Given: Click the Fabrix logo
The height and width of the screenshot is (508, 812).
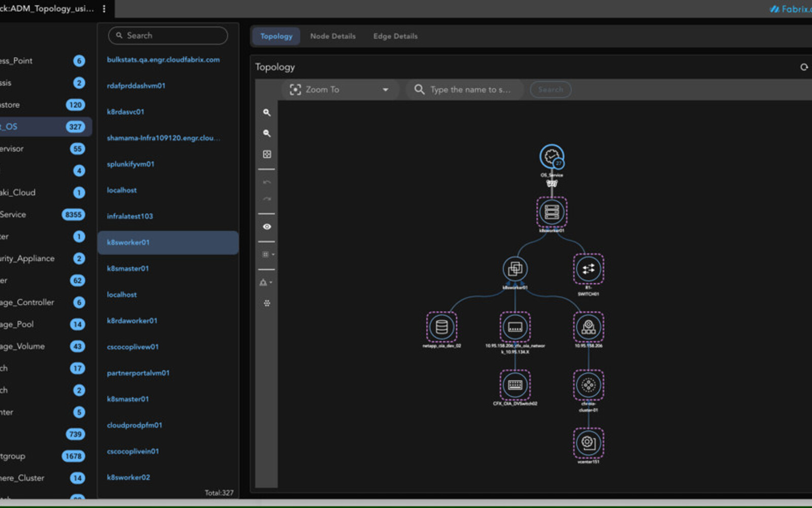Looking at the screenshot, I should pyautogui.click(x=790, y=9).
